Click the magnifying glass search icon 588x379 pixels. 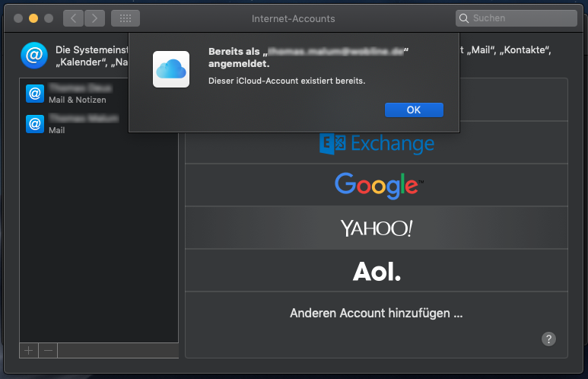pyautogui.click(x=464, y=18)
